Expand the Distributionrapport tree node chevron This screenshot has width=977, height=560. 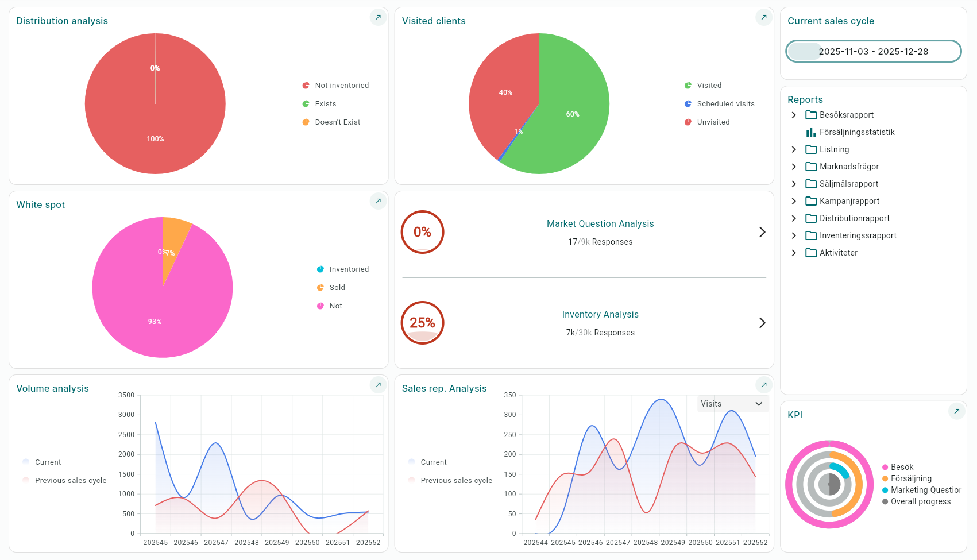[x=794, y=218]
